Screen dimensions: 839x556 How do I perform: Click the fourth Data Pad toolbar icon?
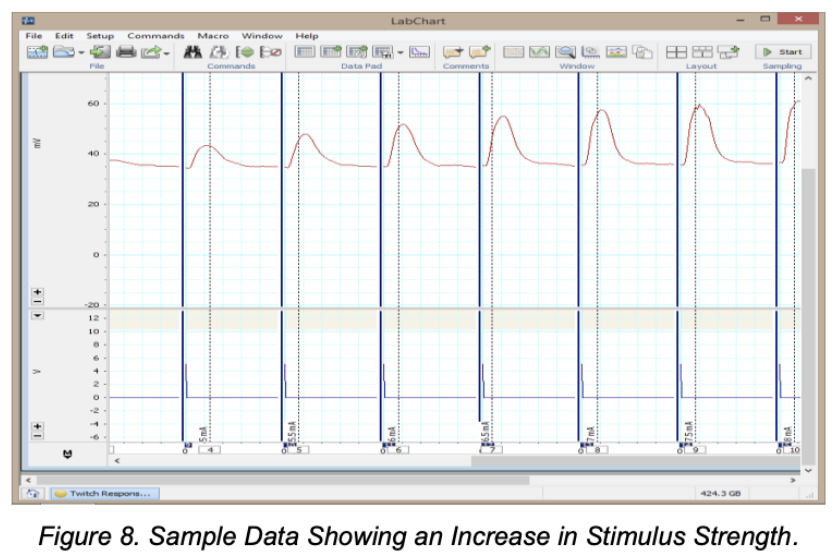click(x=383, y=52)
